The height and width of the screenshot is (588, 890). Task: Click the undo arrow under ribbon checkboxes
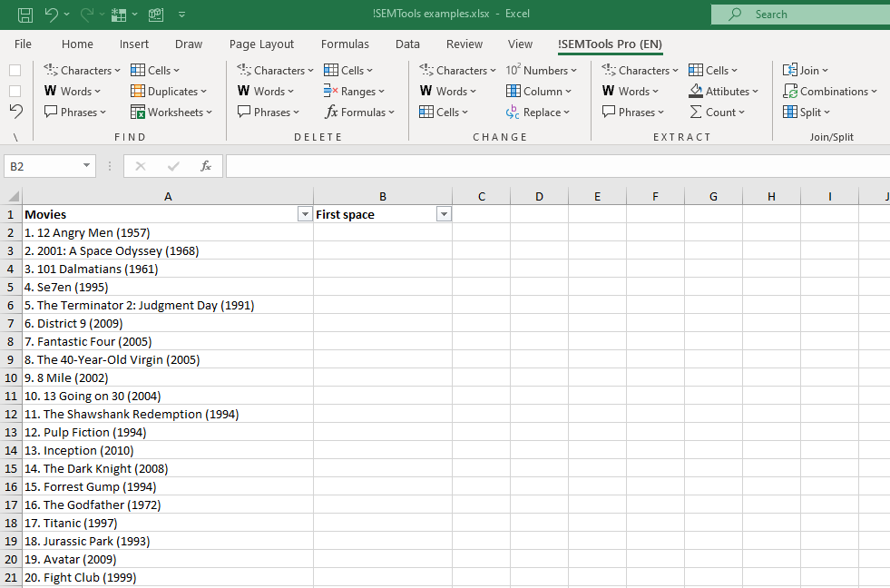pyautogui.click(x=16, y=112)
